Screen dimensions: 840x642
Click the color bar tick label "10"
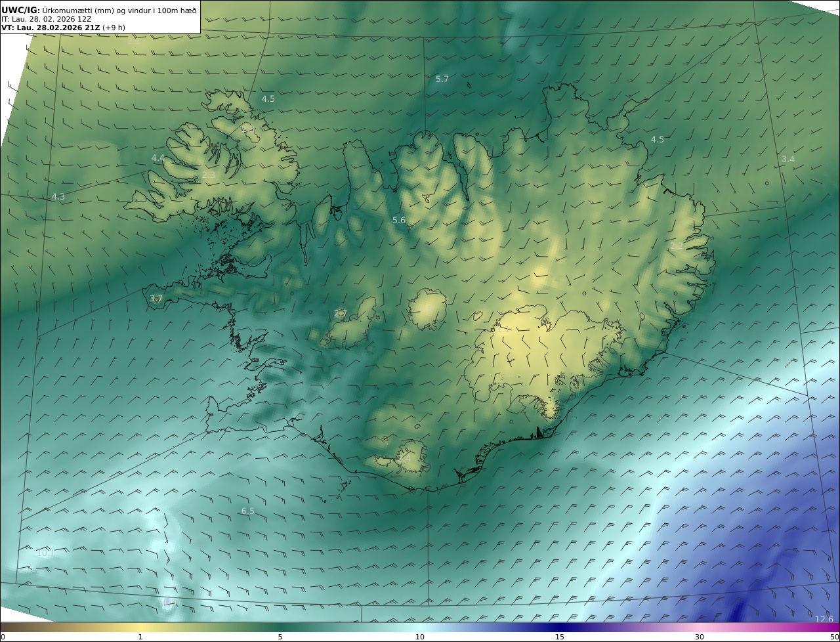pyautogui.click(x=420, y=637)
